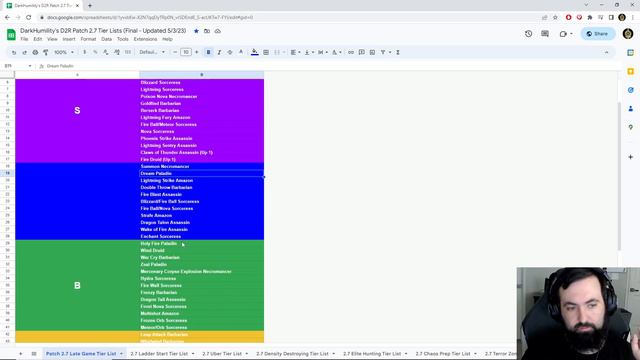Screen dimensions: 640x360
Task: Toggle italic formatting
Action: point(219,52)
